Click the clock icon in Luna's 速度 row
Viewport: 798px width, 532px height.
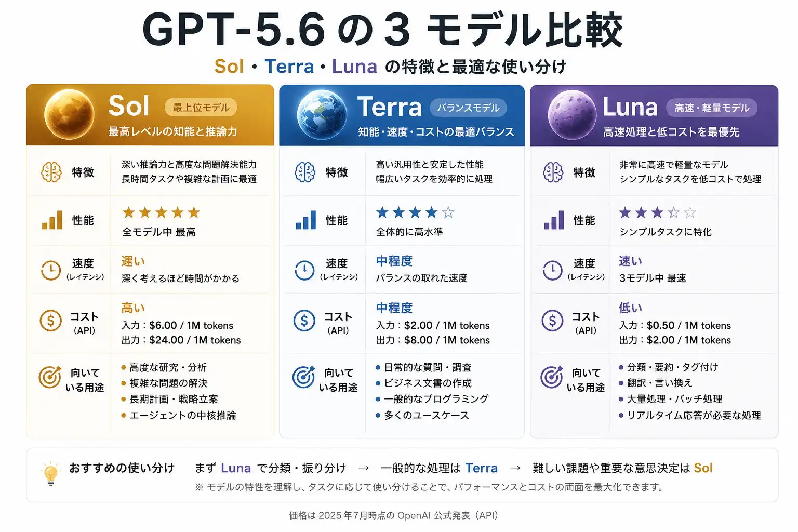pyautogui.click(x=553, y=270)
